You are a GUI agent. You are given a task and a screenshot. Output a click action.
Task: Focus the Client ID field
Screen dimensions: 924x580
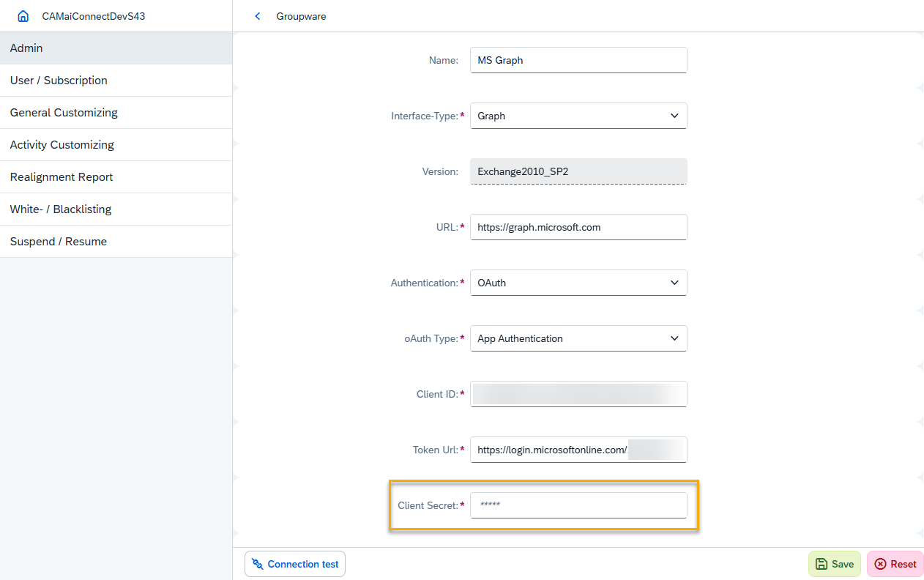578,394
